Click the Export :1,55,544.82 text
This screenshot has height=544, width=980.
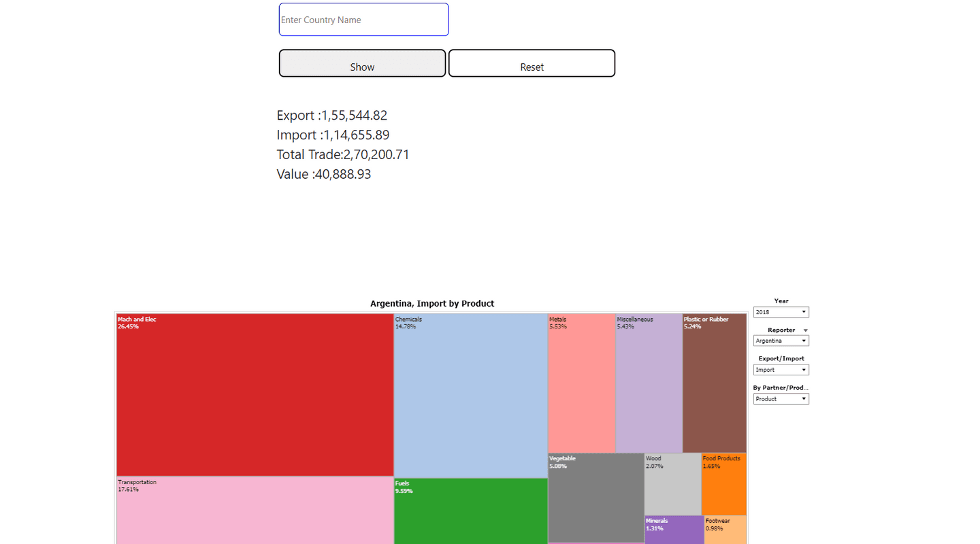(x=332, y=116)
